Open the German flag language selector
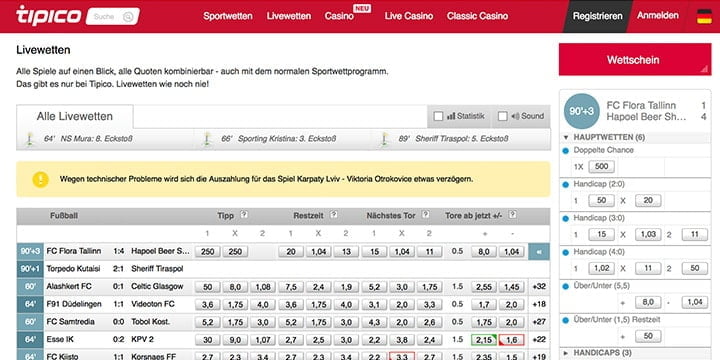 [704, 16]
